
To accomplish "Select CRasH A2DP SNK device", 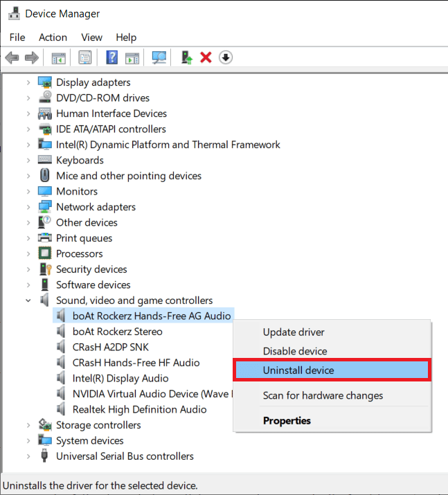I will [x=111, y=347].
